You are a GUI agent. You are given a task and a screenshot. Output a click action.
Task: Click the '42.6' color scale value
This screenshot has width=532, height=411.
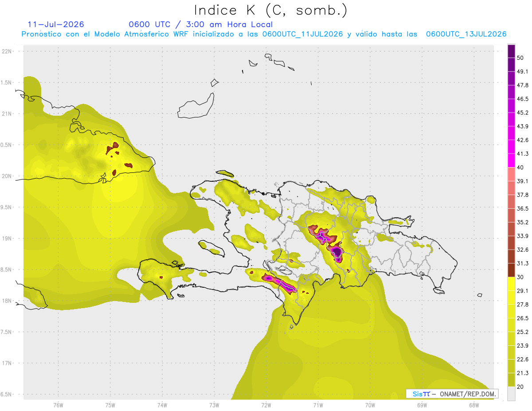click(523, 140)
